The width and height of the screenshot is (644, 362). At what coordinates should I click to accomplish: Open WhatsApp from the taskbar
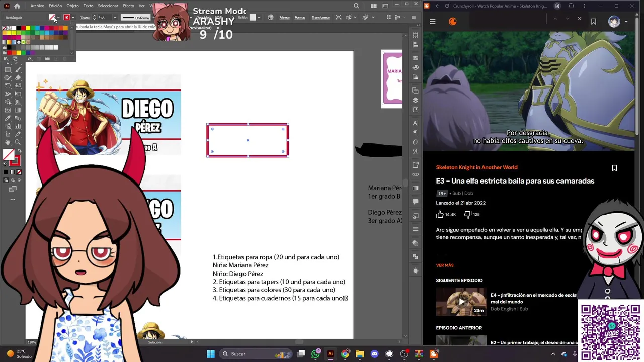tap(315, 354)
